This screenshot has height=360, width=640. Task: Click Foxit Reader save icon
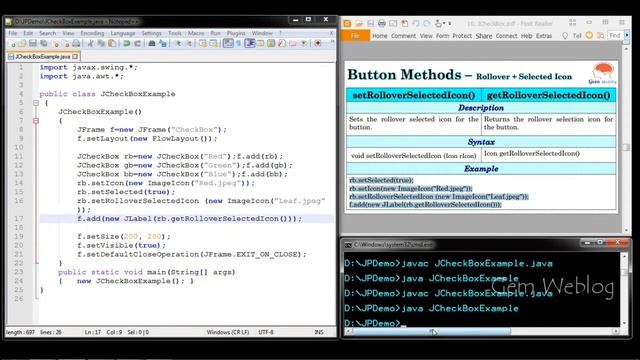[370, 24]
